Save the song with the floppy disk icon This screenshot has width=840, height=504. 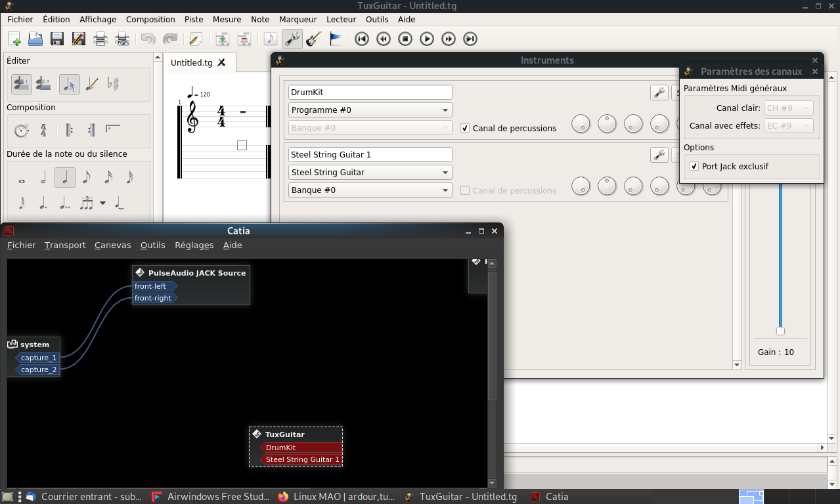57,39
